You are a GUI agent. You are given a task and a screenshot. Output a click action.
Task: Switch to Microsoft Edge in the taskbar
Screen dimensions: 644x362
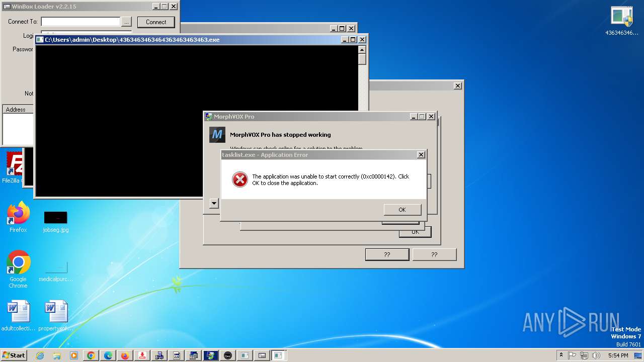(108, 355)
